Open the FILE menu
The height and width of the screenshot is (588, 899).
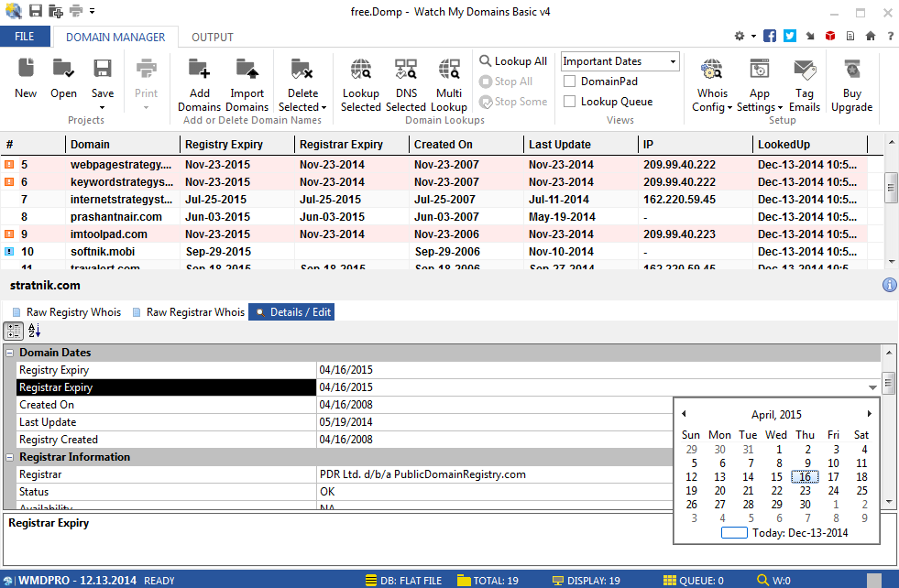coord(24,37)
